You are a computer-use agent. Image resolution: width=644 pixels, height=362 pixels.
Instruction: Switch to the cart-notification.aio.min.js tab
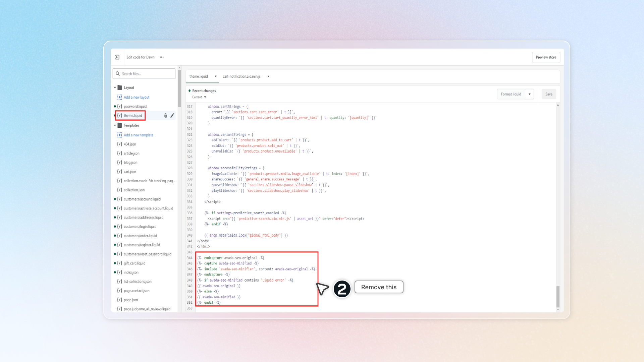(x=242, y=76)
